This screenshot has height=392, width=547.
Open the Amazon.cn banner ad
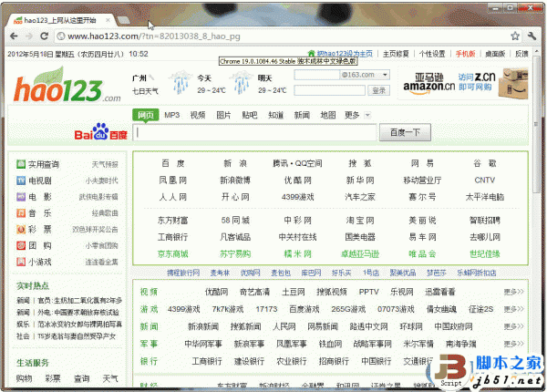(x=464, y=84)
